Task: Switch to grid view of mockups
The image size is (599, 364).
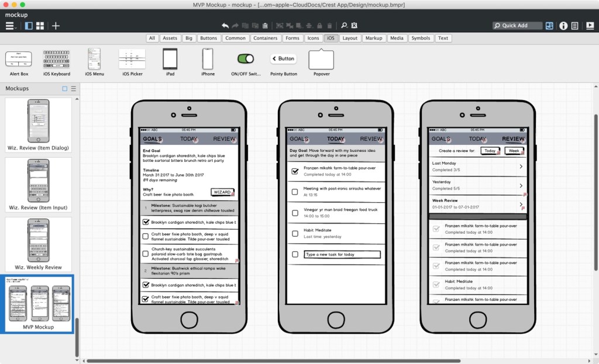Action: 40,26
